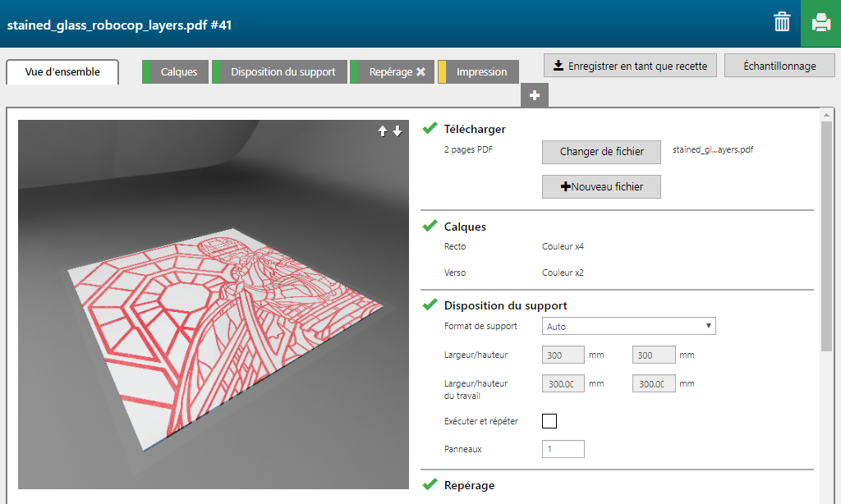Click the Calques section heading
The height and width of the screenshot is (504, 841).
[x=465, y=227]
